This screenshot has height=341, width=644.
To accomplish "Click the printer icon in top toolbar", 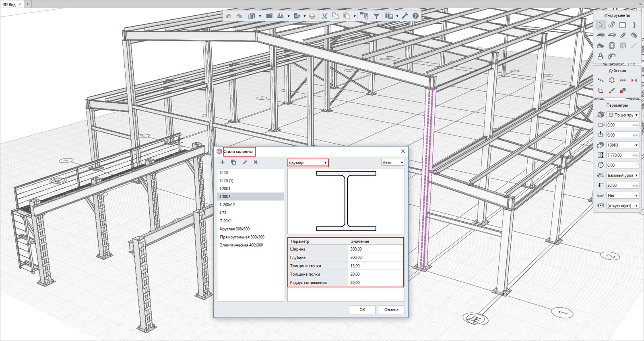I will pos(312,16).
